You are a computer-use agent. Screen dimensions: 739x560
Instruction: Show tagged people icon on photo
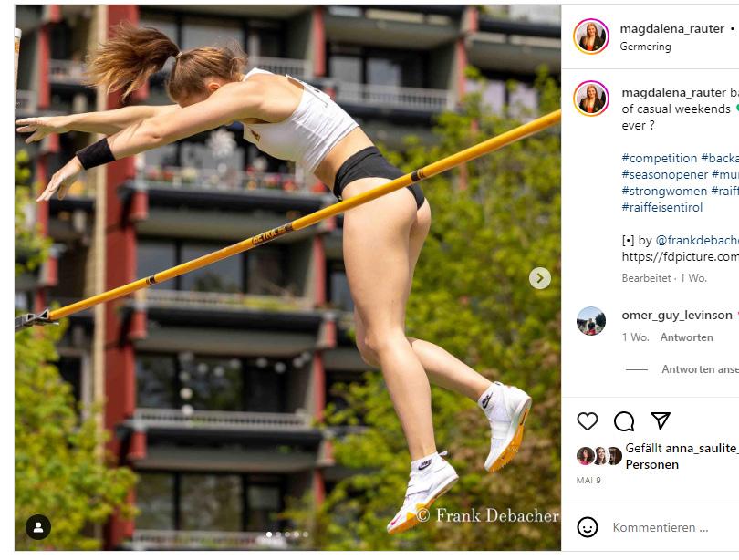[38, 527]
